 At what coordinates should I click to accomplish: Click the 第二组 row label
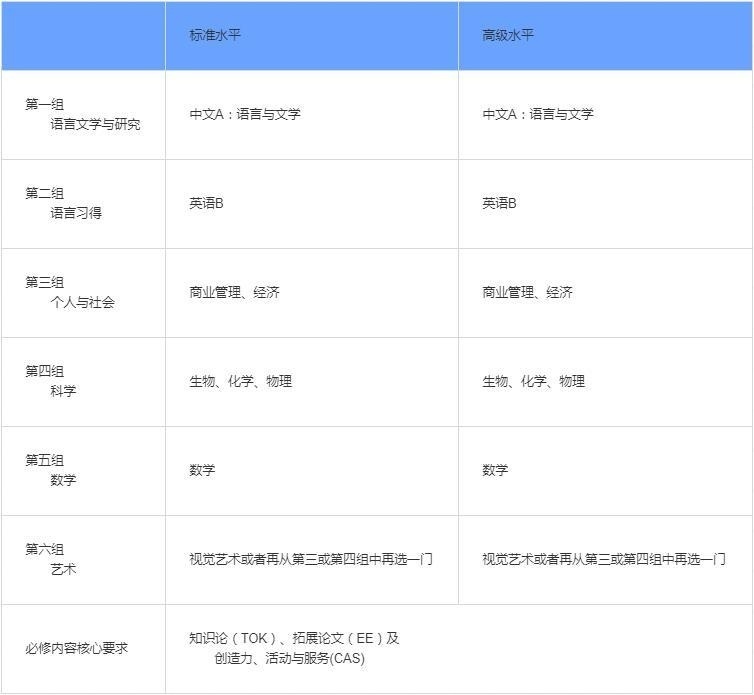pos(44,193)
